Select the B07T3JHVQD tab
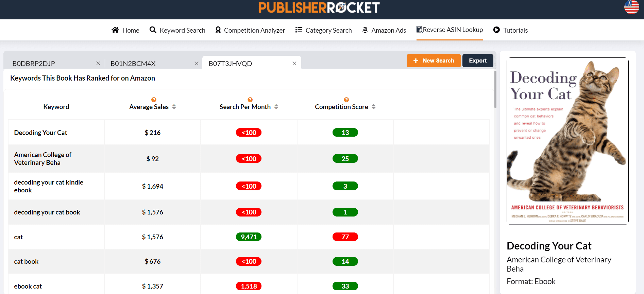 tap(230, 64)
